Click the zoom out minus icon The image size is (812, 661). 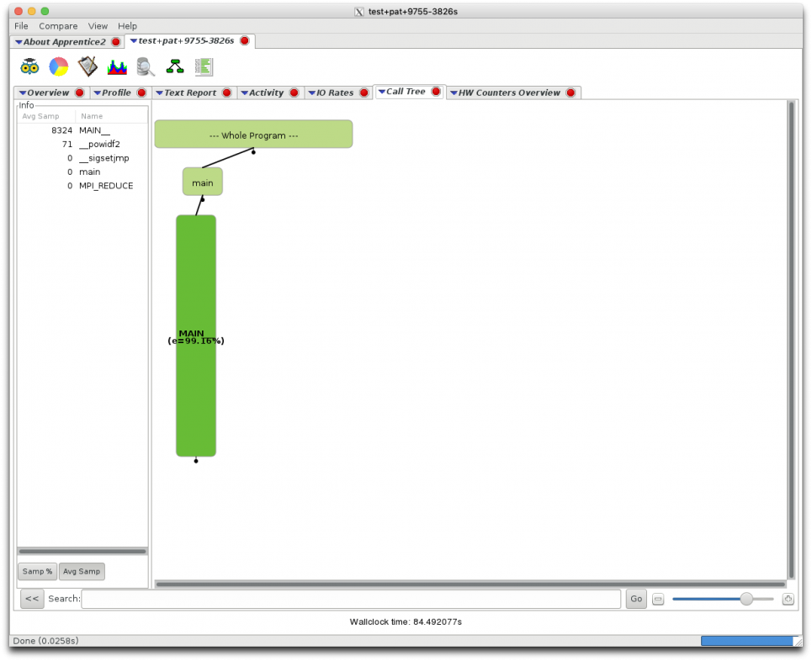[x=658, y=599]
